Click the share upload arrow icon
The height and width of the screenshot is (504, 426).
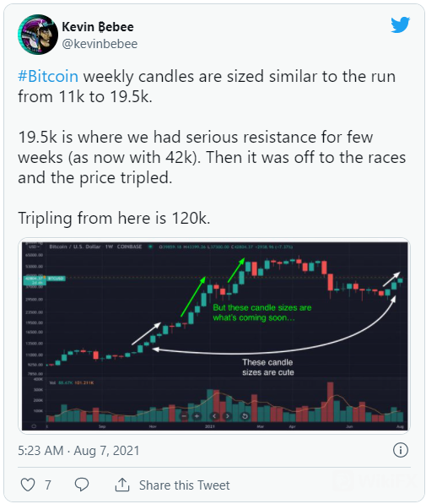click(x=122, y=485)
